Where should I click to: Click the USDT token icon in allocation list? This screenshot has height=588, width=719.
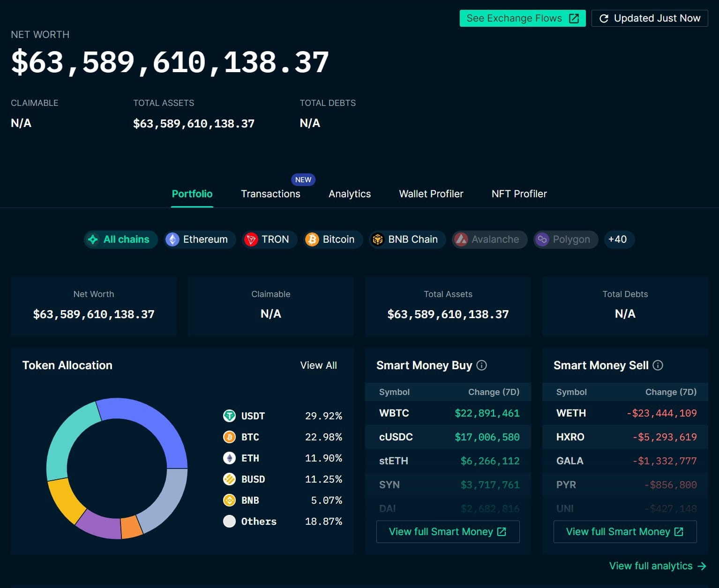(229, 416)
